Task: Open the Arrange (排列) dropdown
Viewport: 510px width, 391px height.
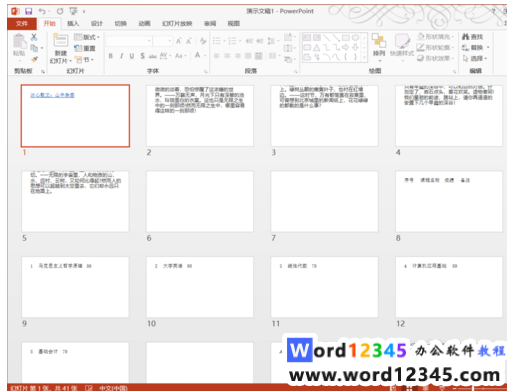Action: [379, 47]
